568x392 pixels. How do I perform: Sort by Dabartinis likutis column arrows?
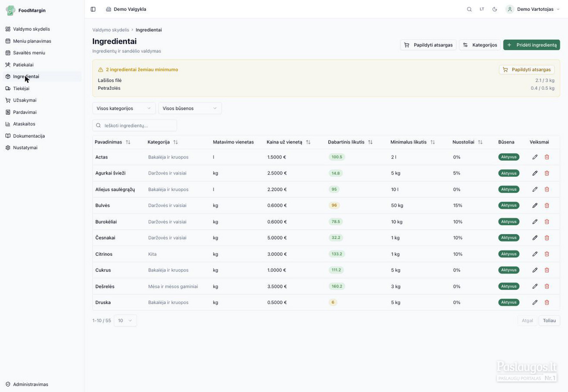pyautogui.click(x=370, y=142)
